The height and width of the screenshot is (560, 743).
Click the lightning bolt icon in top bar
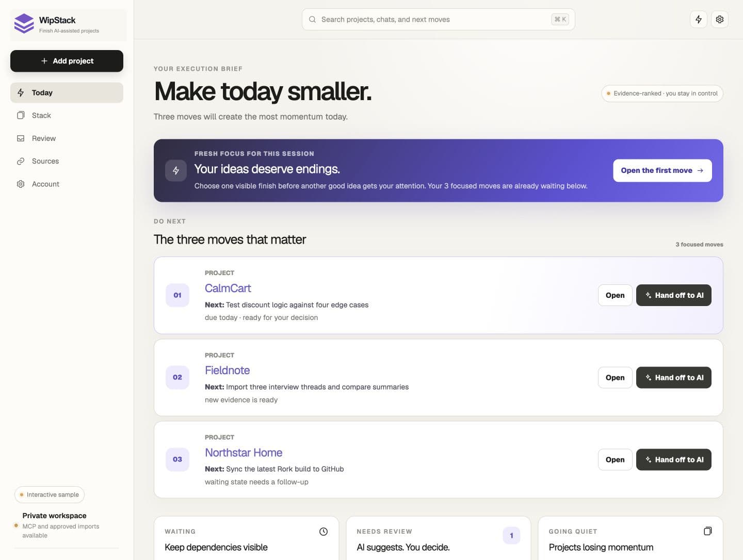pos(699,20)
